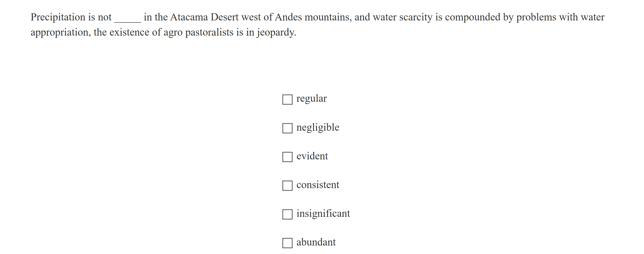Screen dimensions: 644x254
Task: Click the word 'pastoralists' in the sentence
Action: point(209,33)
